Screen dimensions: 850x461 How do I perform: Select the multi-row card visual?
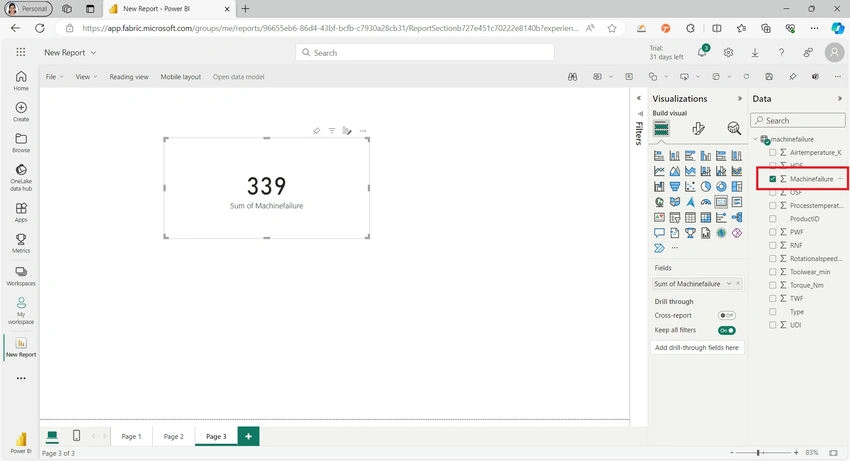[737, 202]
